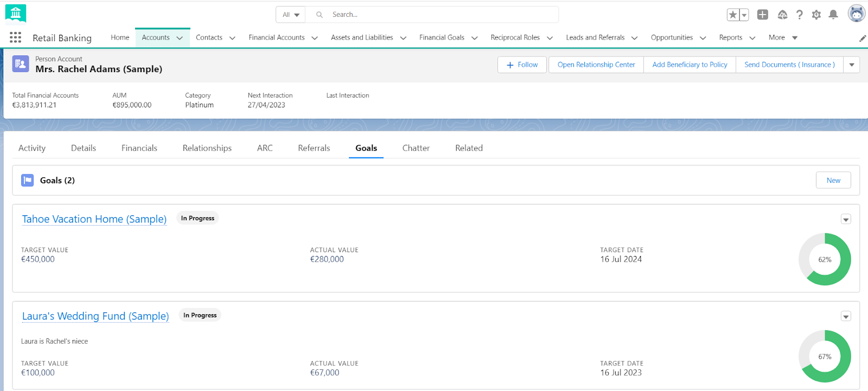Click the pencil icon to edit navigation
Screen dimensions: 868x391
(863, 38)
